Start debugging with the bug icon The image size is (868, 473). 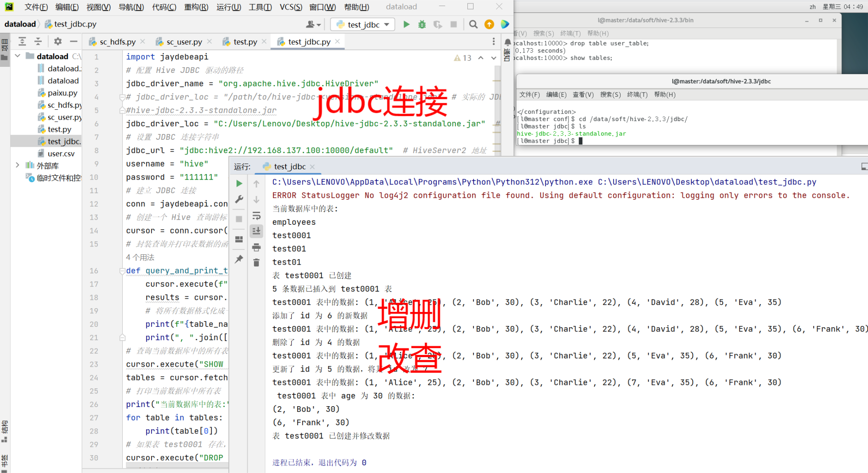422,24
